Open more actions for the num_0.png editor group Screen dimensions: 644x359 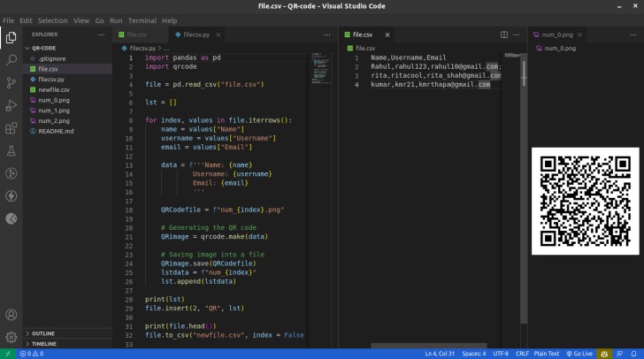point(632,34)
